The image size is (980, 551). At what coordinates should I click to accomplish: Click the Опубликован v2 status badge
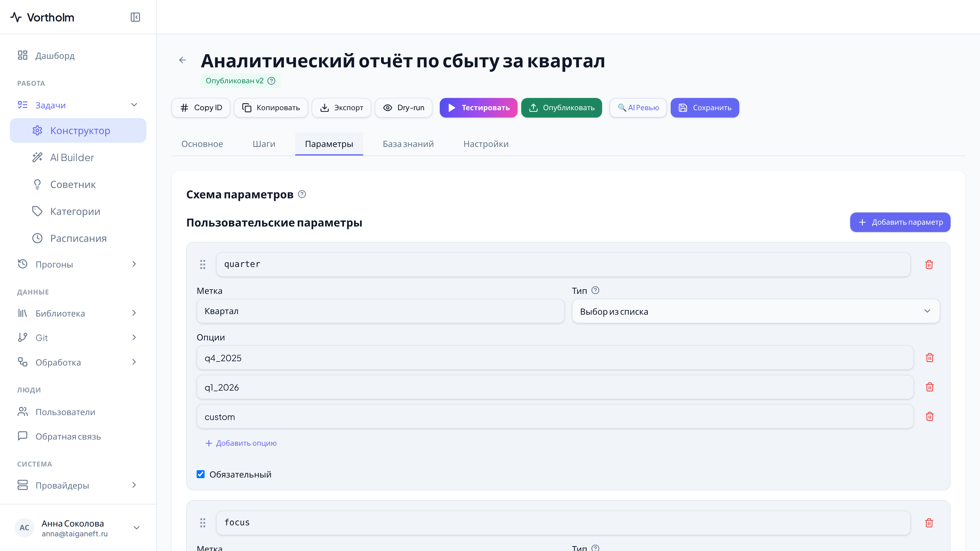click(240, 81)
